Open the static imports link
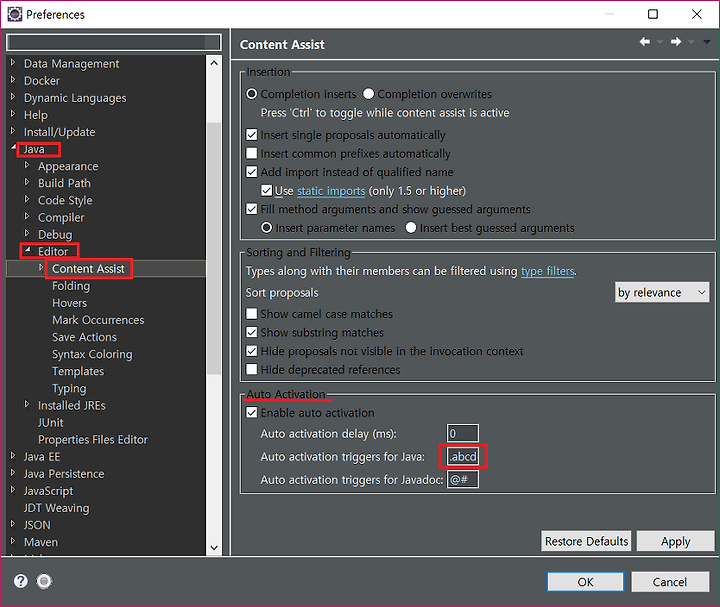Viewport: 720px width, 607px height. (331, 191)
